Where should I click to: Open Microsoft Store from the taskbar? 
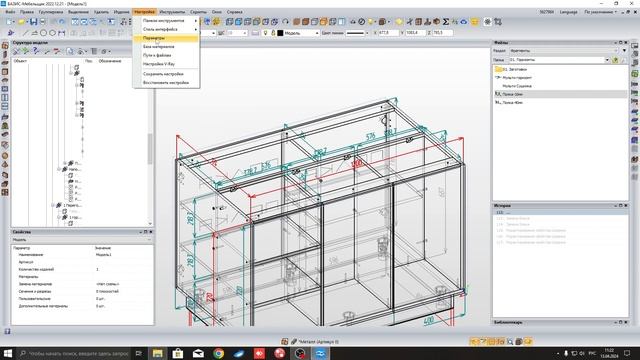click(x=178, y=353)
